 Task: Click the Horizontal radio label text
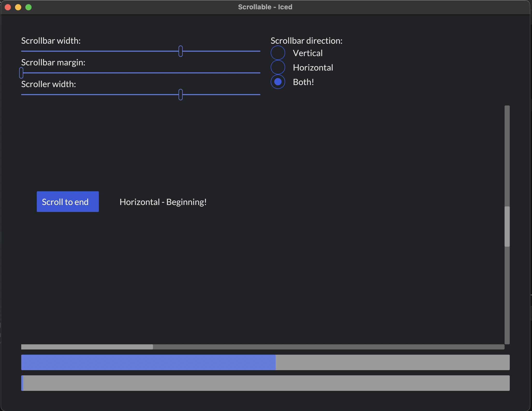[313, 67]
